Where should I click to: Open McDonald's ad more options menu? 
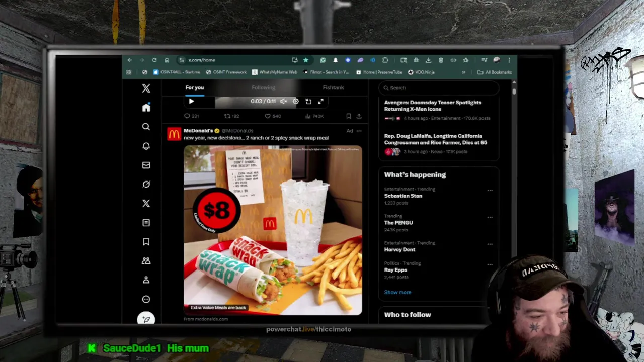359,131
